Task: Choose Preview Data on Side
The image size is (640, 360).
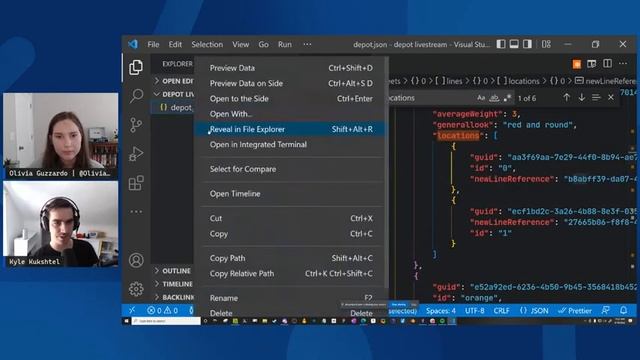Action: point(291,83)
